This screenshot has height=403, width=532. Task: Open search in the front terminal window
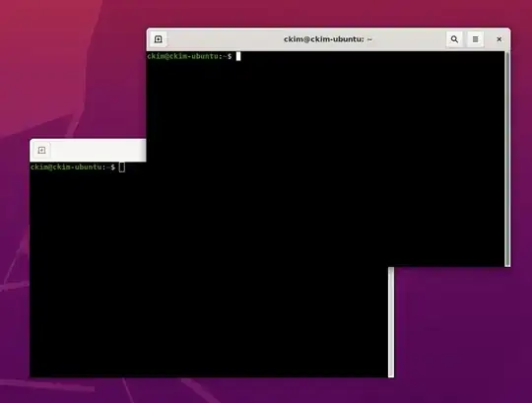[x=454, y=39]
